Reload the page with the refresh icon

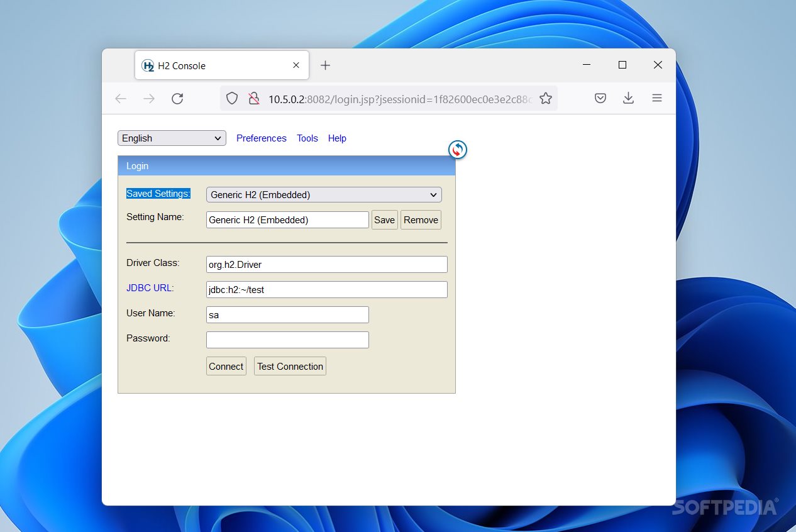[x=177, y=99]
